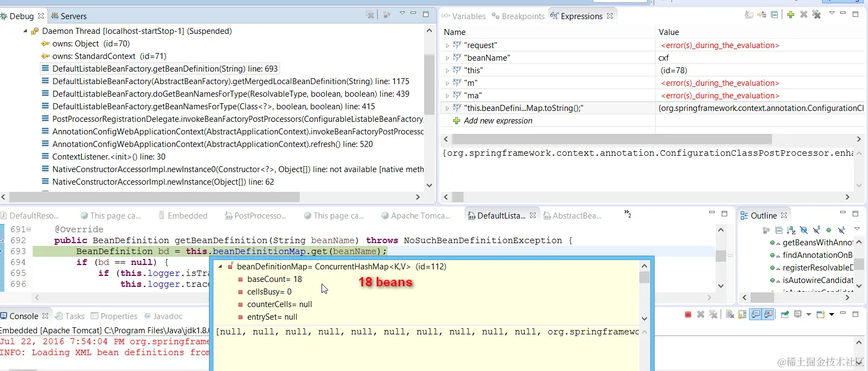Image resolution: width=868 pixels, height=371 pixels.
Task: Click Collapse All icon in Outline toolbar
Action: [779, 230]
